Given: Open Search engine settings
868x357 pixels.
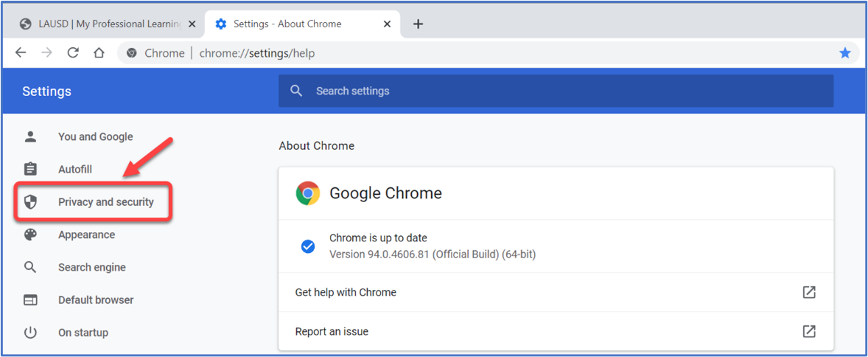Looking at the screenshot, I should tap(92, 267).
